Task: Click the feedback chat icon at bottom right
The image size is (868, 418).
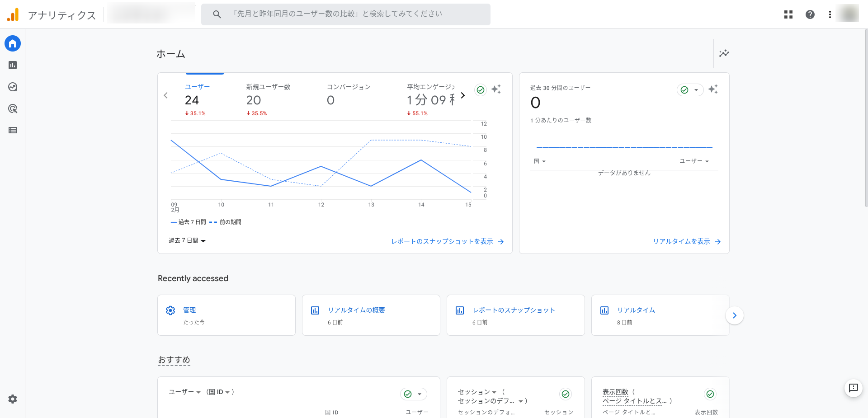Action: [854, 388]
